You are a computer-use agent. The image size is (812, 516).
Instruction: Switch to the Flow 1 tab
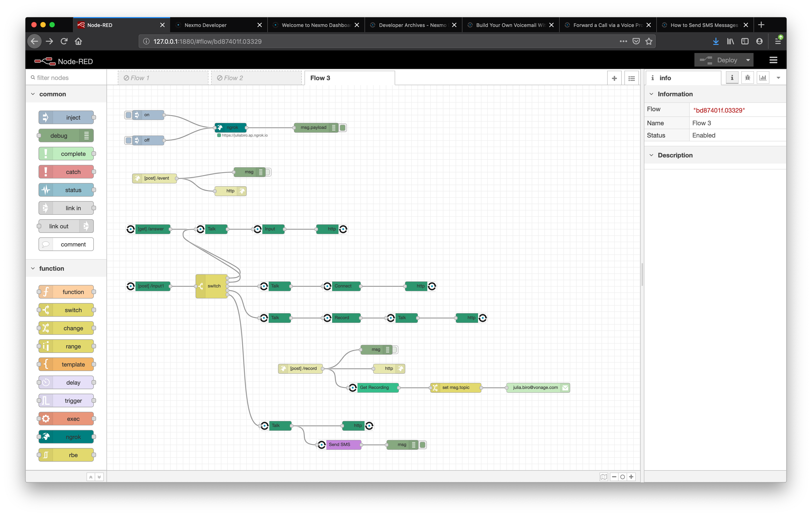click(163, 78)
